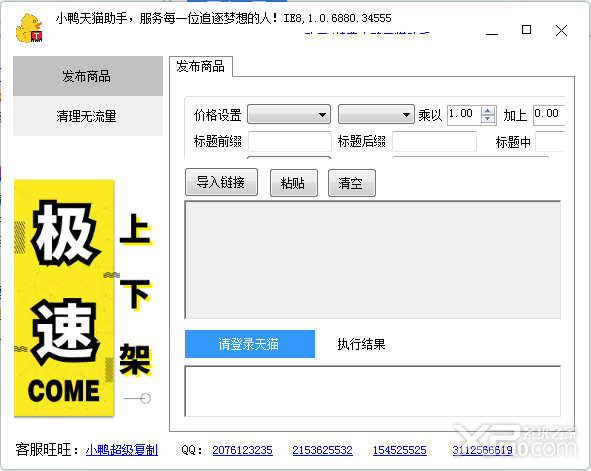The width and height of the screenshot is (591, 471).
Task: Click the 执行结果 label
Action: (x=361, y=344)
